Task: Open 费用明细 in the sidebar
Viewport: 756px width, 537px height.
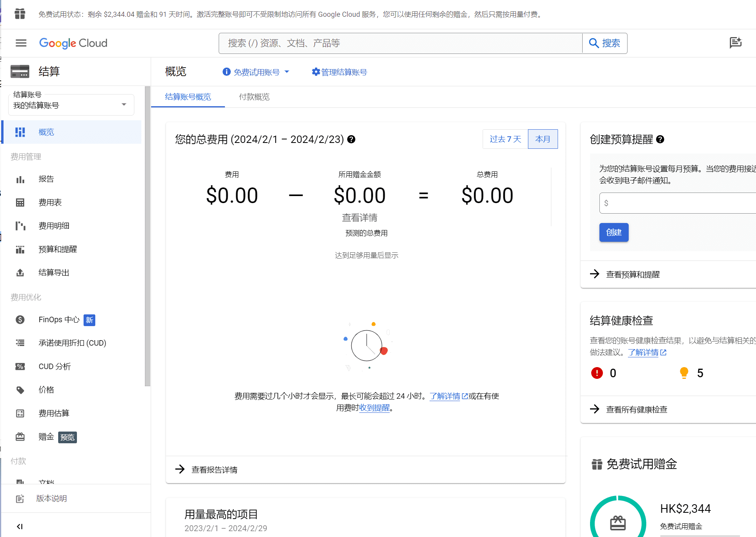Action: pyautogui.click(x=54, y=226)
